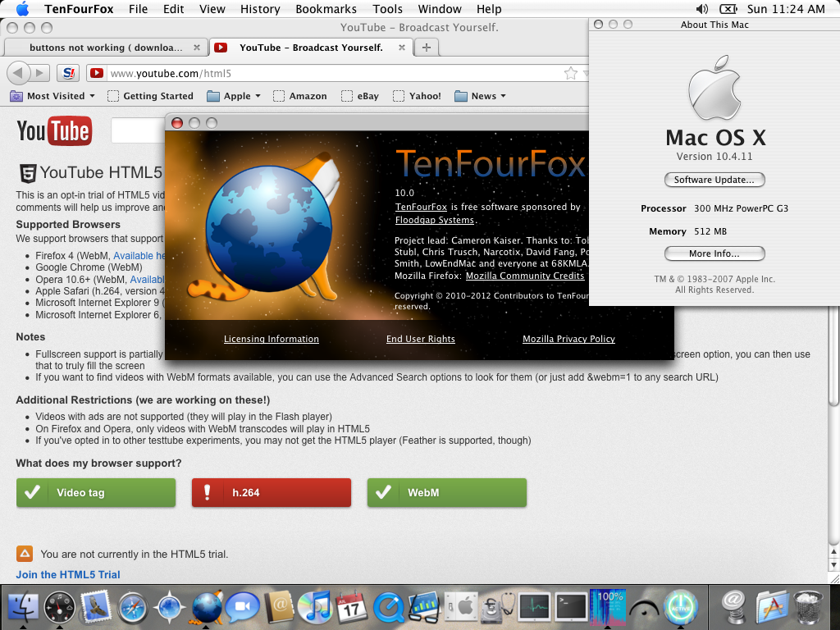Open the volume control in the menu bar
Screen dimensions: 840x630
coord(702,9)
